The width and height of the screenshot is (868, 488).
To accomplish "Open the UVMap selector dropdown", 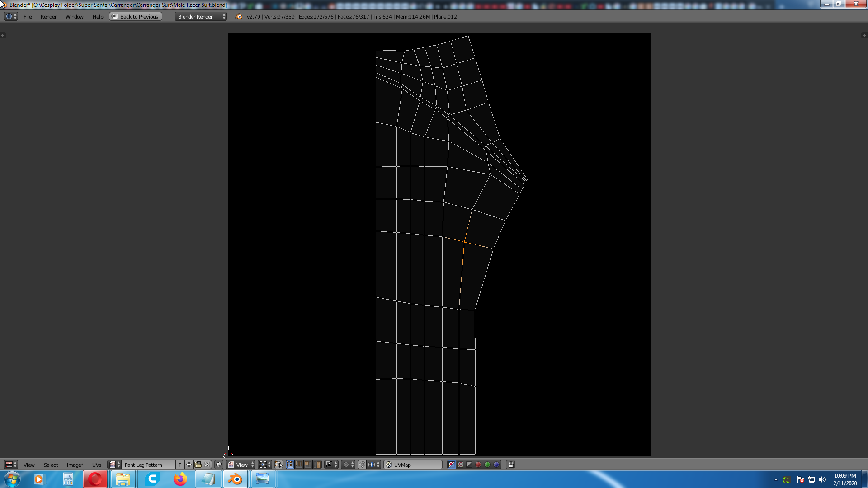I will coord(413,465).
